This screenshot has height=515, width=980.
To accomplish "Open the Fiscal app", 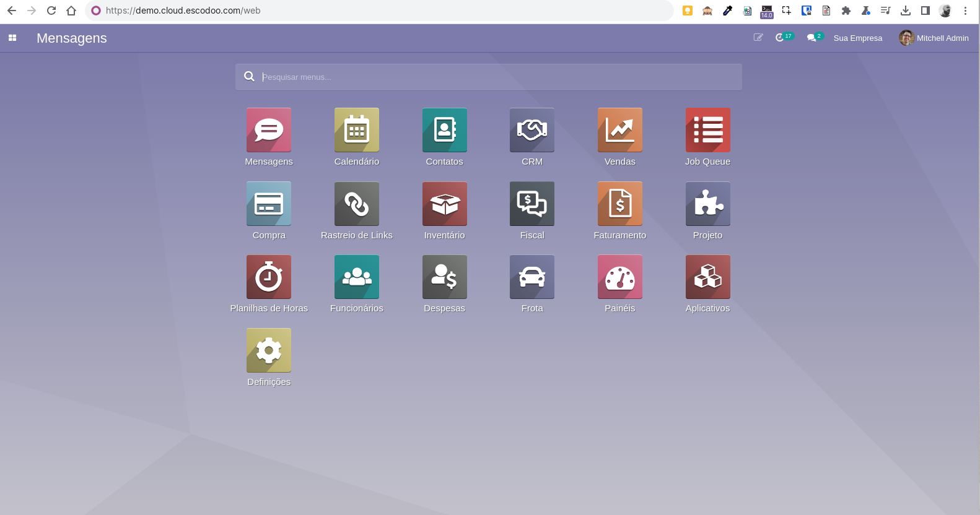I will point(532,204).
